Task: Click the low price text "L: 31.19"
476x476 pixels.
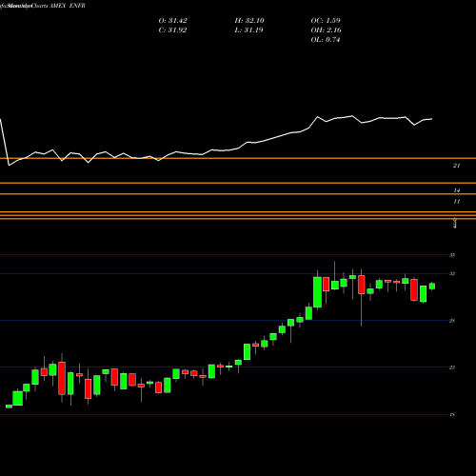Action: tap(249, 30)
